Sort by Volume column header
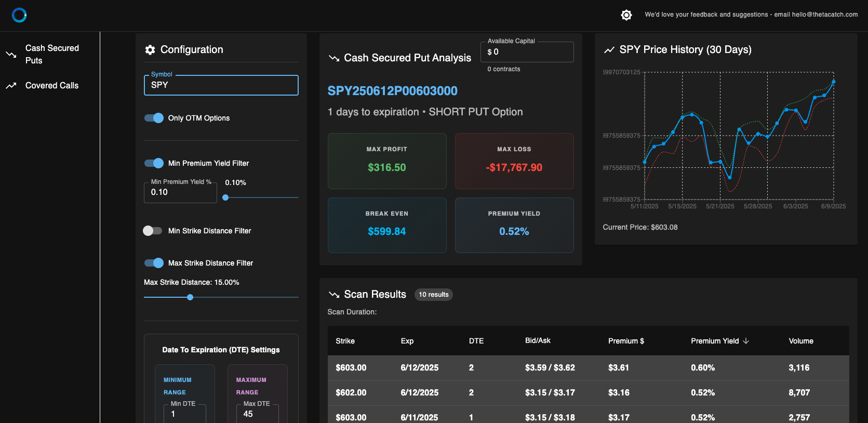The width and height of the screenshot is (868, 423). (801, 341)
